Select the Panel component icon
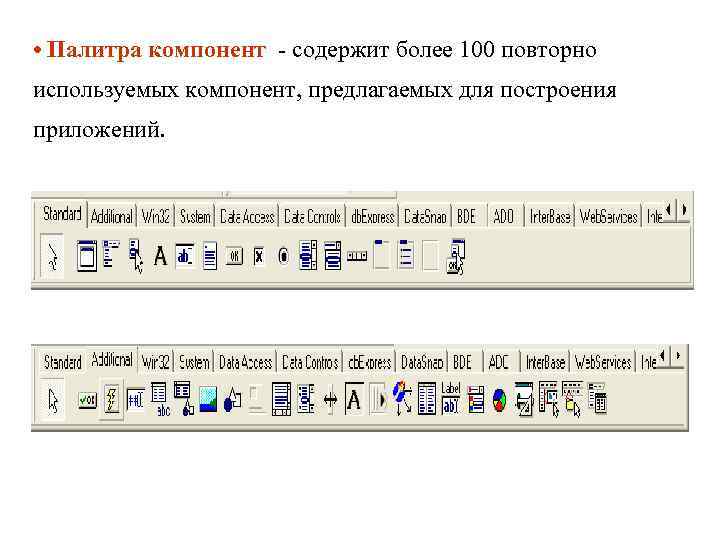The width and height of the screenshot is (720, 540). (x=431, y=255)
